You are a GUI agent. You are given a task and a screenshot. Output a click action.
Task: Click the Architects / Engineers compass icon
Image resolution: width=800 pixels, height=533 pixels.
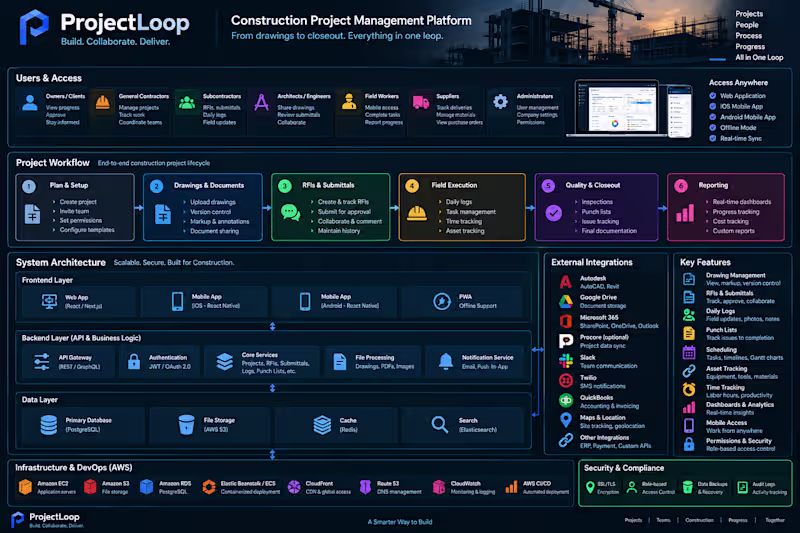pos(261,103)
